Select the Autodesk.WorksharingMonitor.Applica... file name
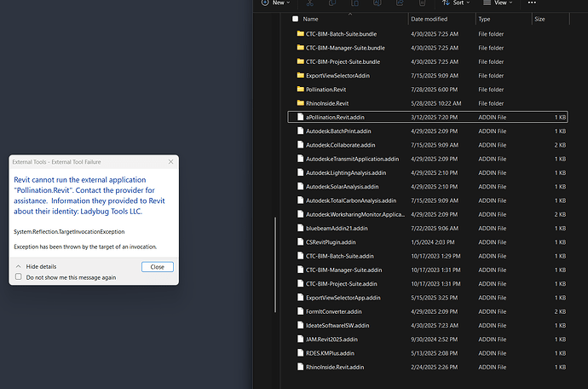 tap(355, 214)
